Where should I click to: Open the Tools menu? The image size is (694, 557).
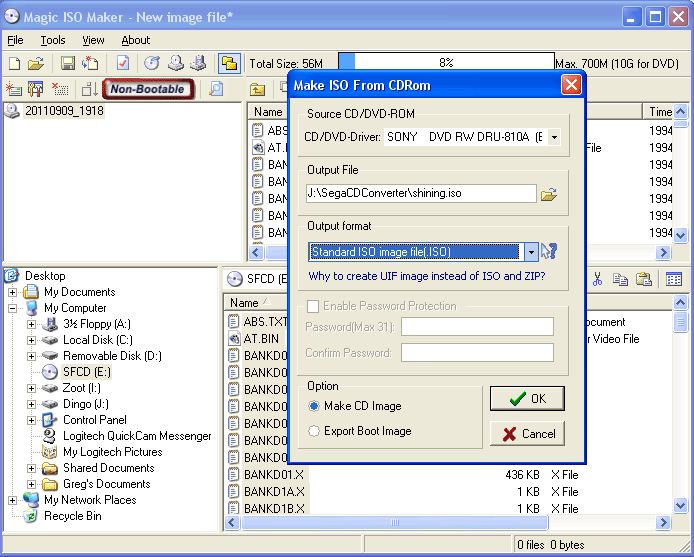coord(53,40)
